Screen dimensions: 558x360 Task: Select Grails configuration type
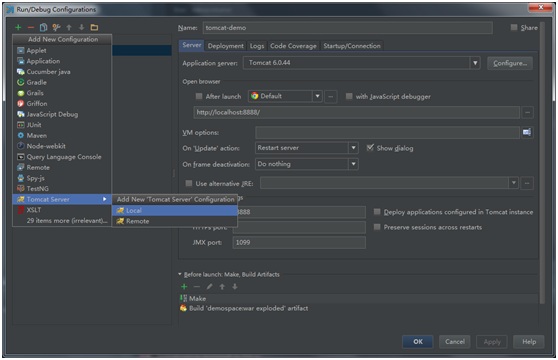click(62, 93)
